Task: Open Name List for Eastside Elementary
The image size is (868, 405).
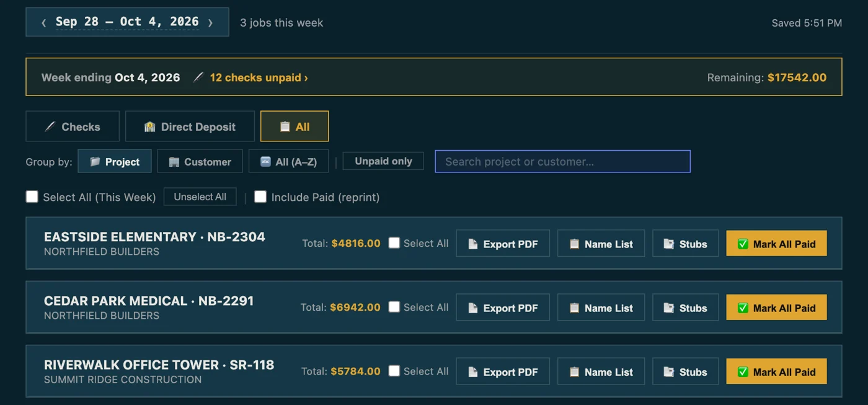Action: [601, 243]
